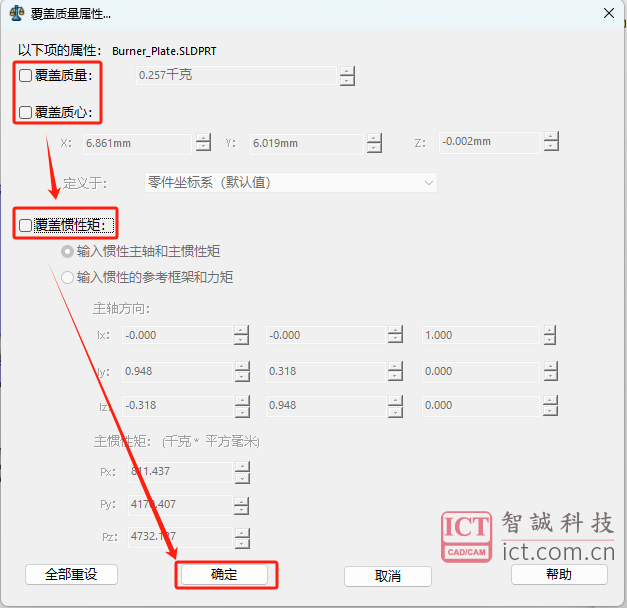This screenshot has height=608, width=627.
Task: Click the Px moment field 811.437
Action: click(x=180, y=472)
